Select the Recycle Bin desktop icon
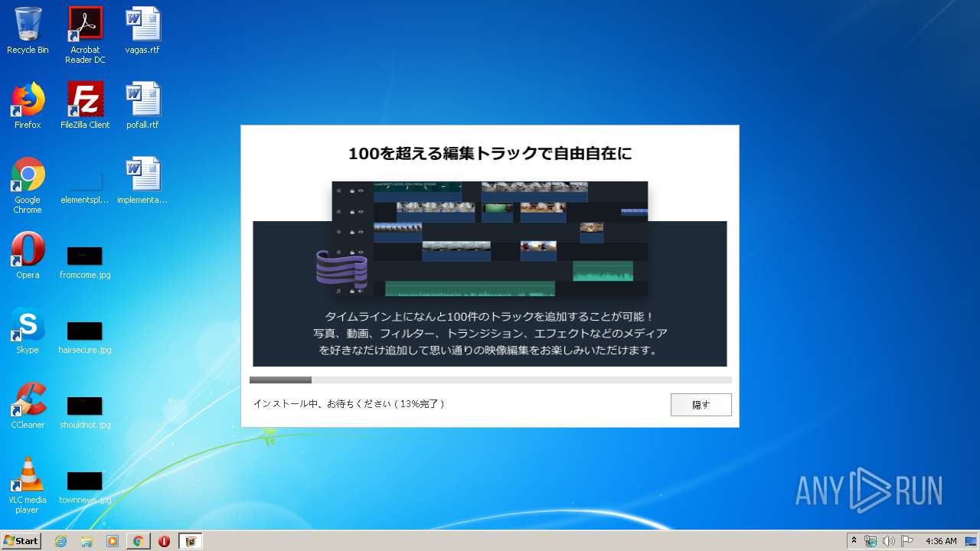 click(x=28, y=31)
